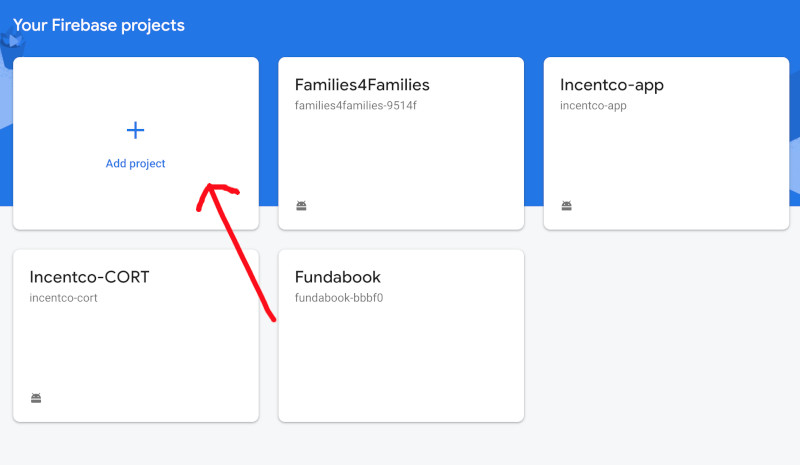
Task: Click the families4families-9514f project ID
Action: coord(356,106)
